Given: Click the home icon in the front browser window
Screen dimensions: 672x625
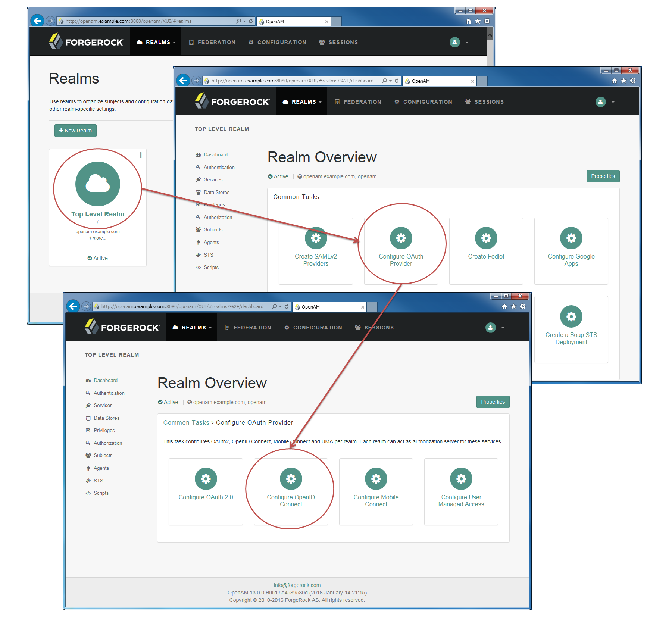Looking at the screenshot, I should pyautogui.click(x=504, y=306).
